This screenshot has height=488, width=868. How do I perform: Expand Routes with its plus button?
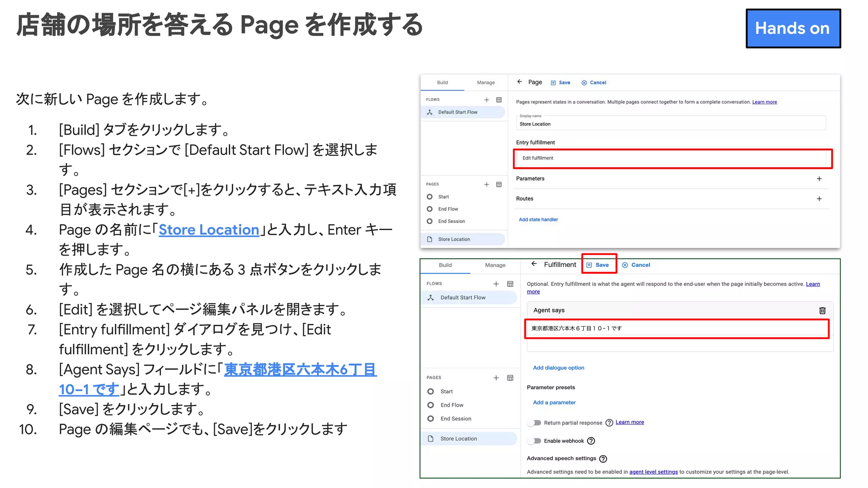coord(819,199)
